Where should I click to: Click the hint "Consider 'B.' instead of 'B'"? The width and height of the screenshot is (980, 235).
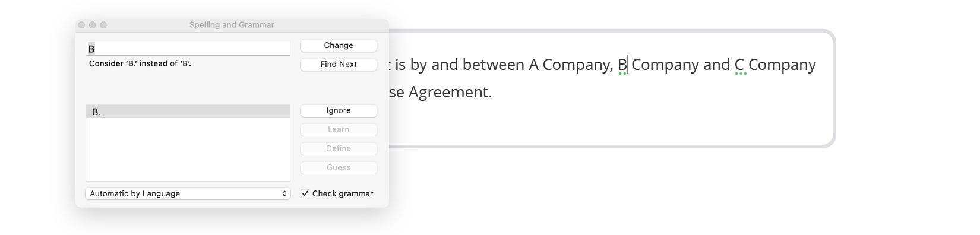pos(140,63)
